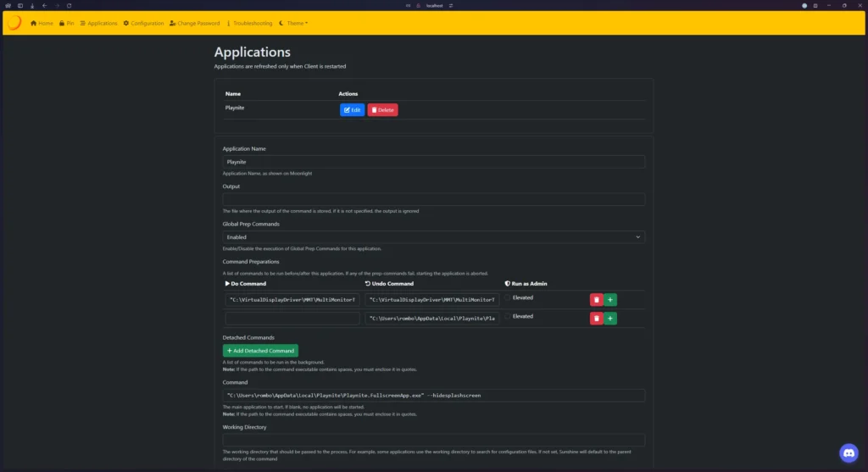Open the Change Password page
Screen dimensions: 868x472
194,23
